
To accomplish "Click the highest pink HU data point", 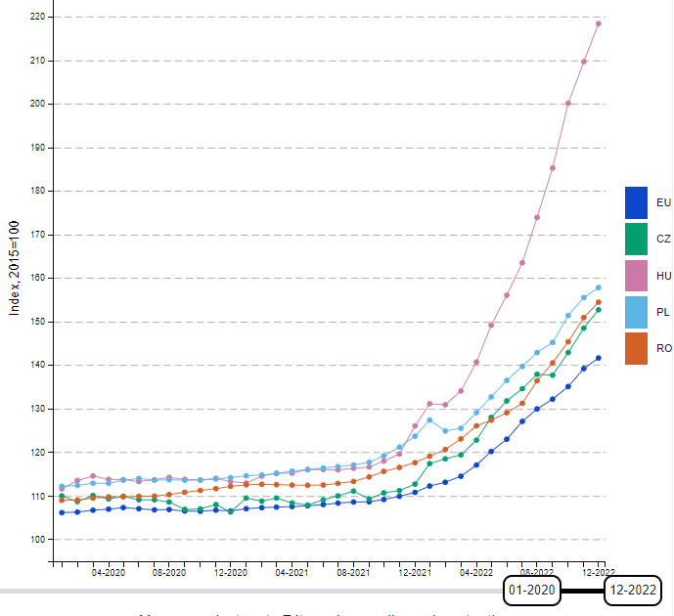I will point(599,23).
